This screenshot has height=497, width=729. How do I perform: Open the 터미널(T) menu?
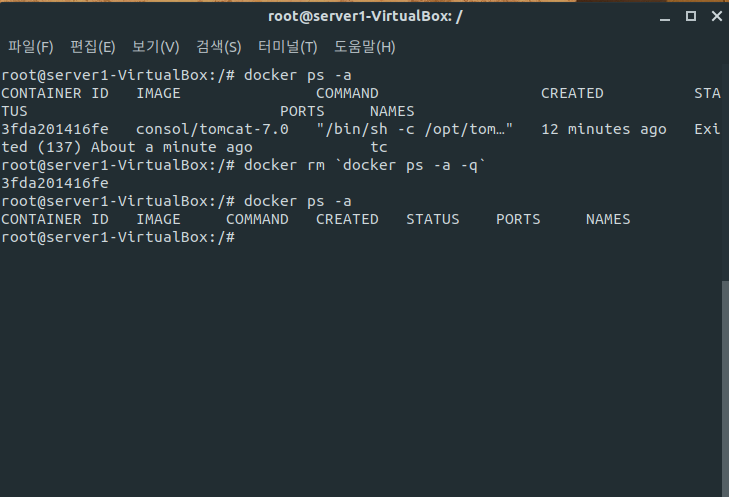click(x=287, y=46)
